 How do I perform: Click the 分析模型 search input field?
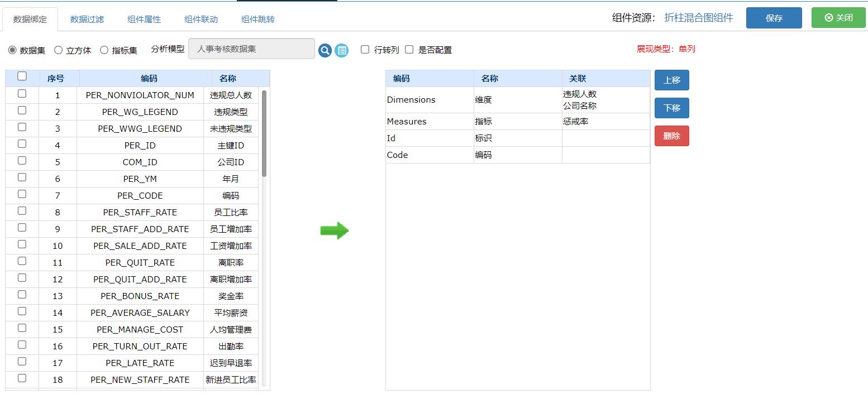point(251,49)
